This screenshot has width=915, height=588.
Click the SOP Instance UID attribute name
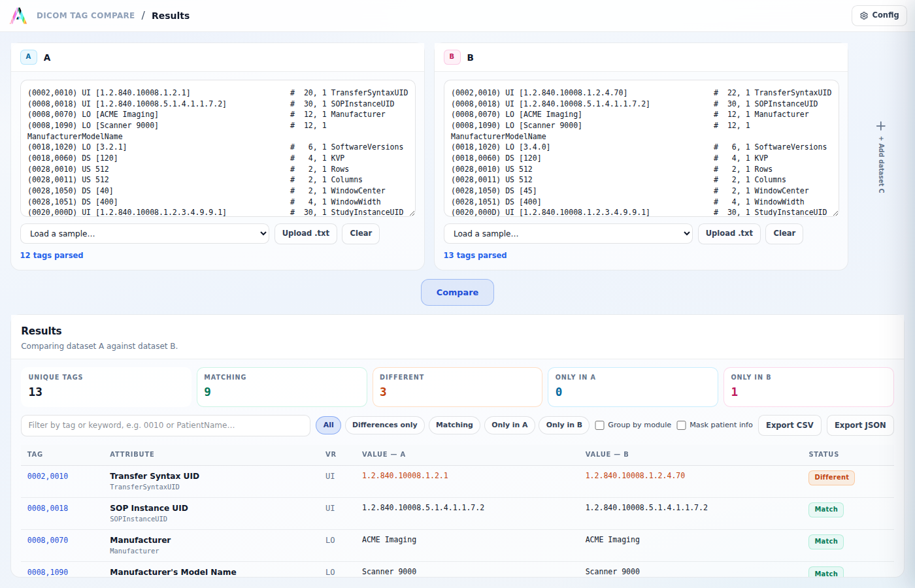(149, 508)
